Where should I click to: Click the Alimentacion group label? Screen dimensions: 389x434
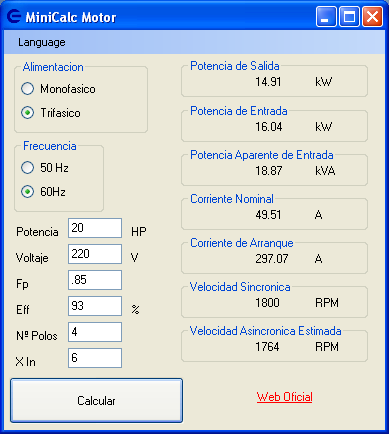click(x=53, y=67)
